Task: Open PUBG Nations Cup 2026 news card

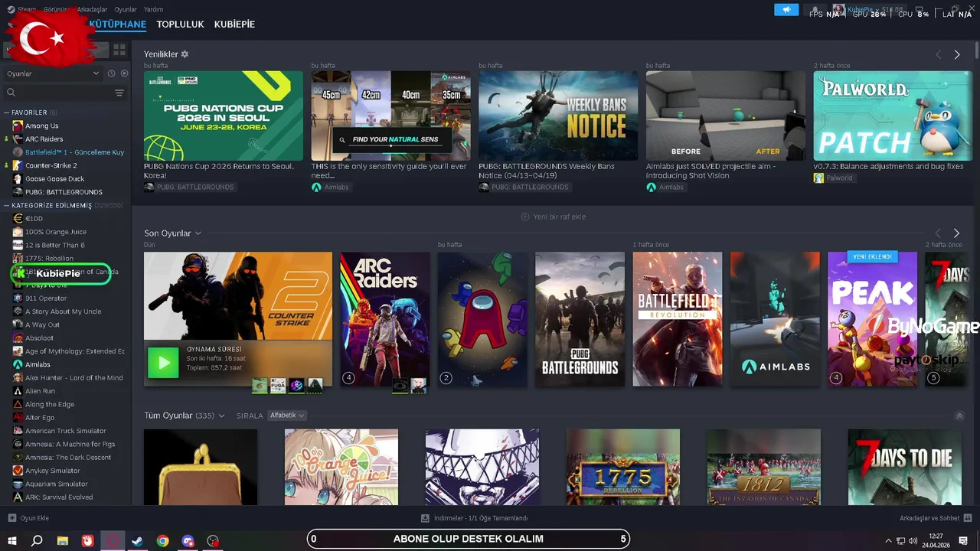Action: click(224, 116)
